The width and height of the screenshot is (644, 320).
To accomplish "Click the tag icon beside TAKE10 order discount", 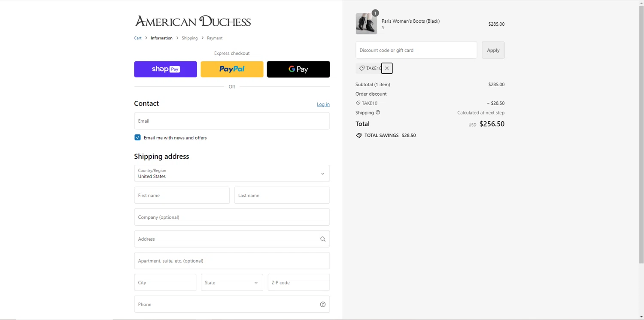I will point(358,103).
